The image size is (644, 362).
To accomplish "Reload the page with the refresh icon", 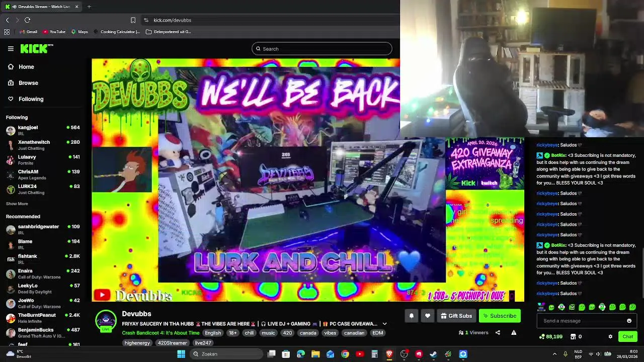I will (x=27, y=20).
